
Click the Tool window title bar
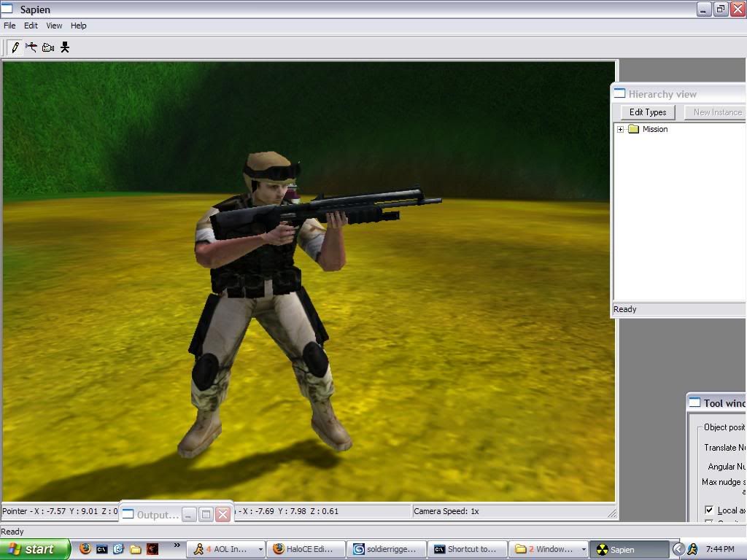point(717,402)
